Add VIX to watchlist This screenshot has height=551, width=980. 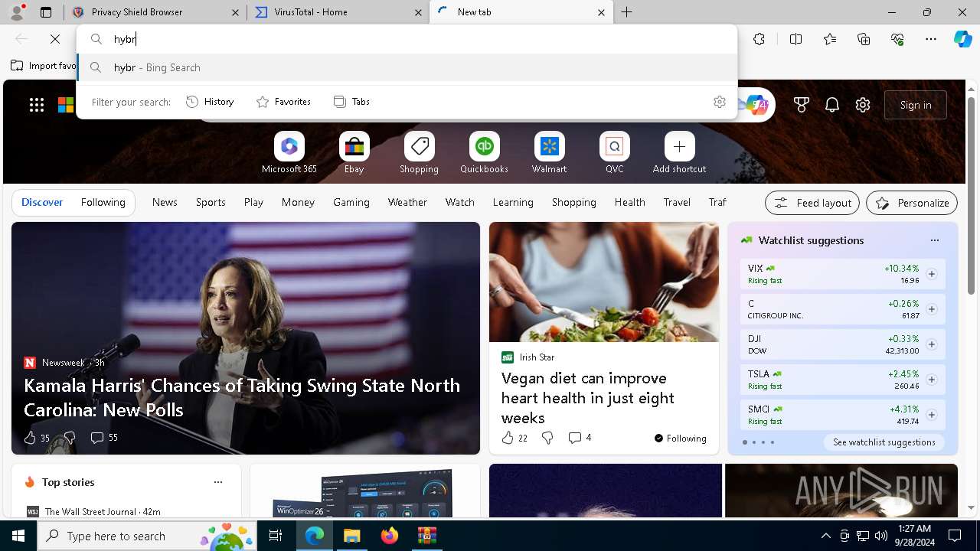931,274
